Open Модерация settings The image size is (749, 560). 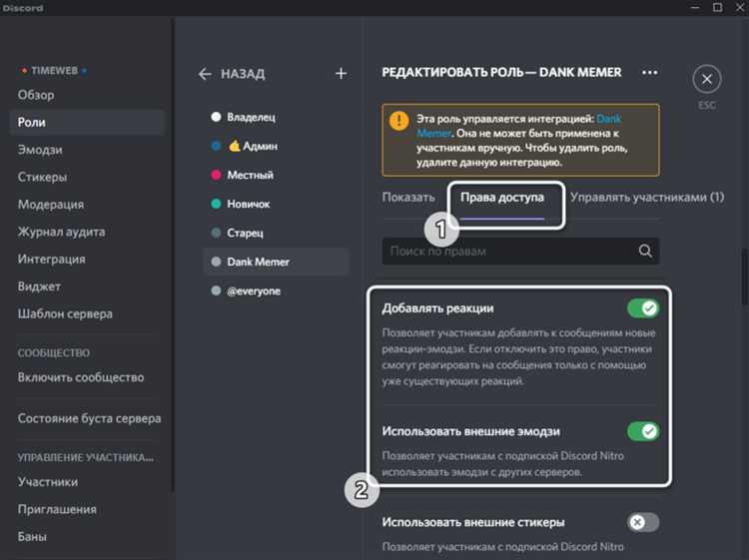coord(51,205)
